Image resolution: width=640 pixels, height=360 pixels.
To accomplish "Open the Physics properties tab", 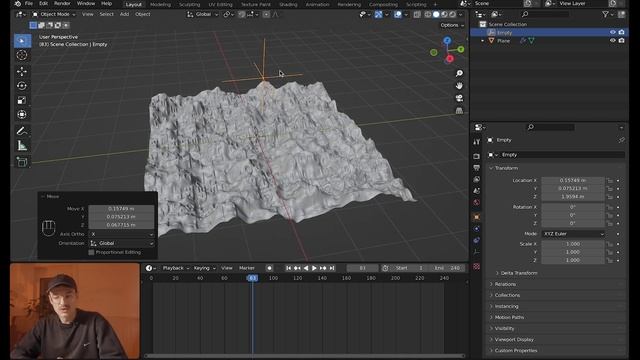I will click(x=476, y=229).
